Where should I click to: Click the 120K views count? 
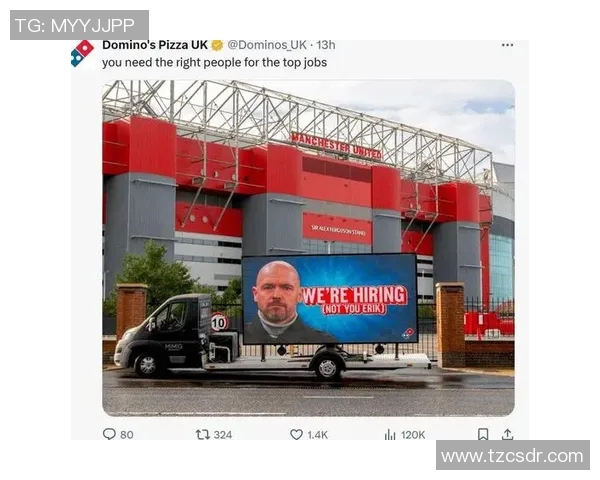click(413, 435)
